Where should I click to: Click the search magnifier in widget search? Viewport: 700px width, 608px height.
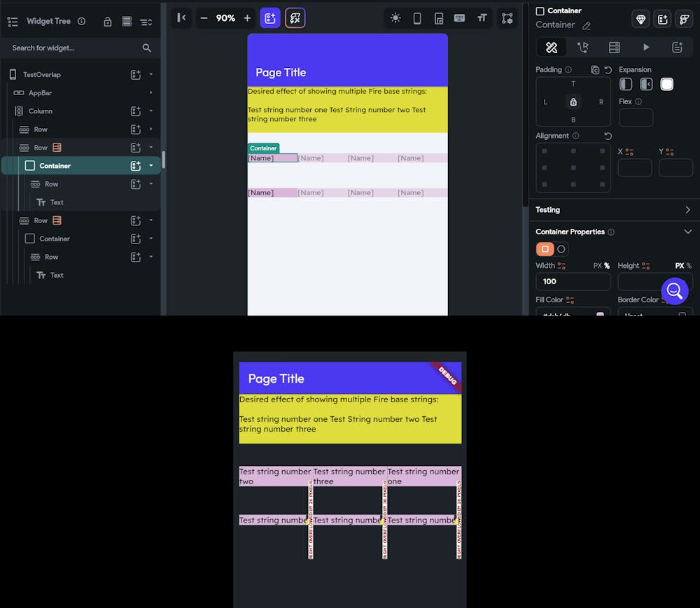[146, 48]
